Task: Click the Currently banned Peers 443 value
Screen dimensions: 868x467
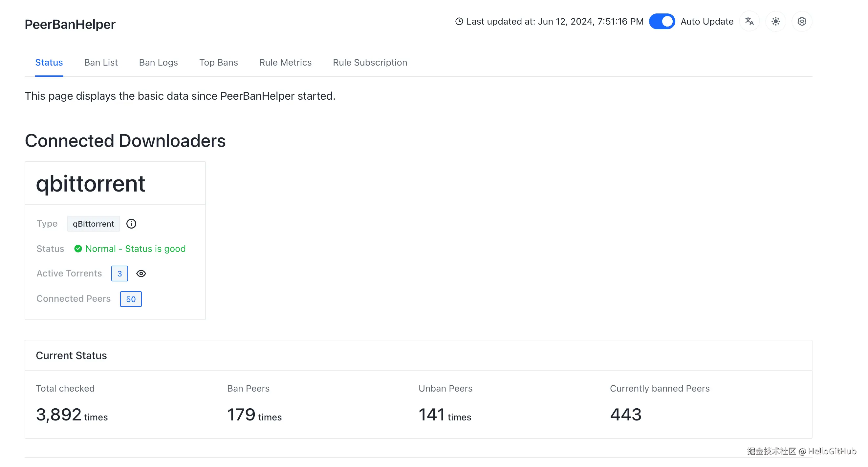Action: click(x=625, y=414)
